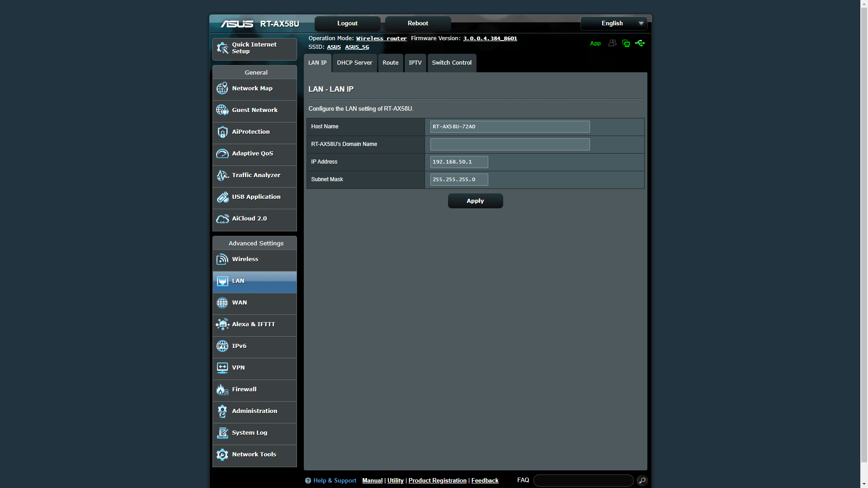
Task: Open the English language dropdown
Action: [613, 23]
